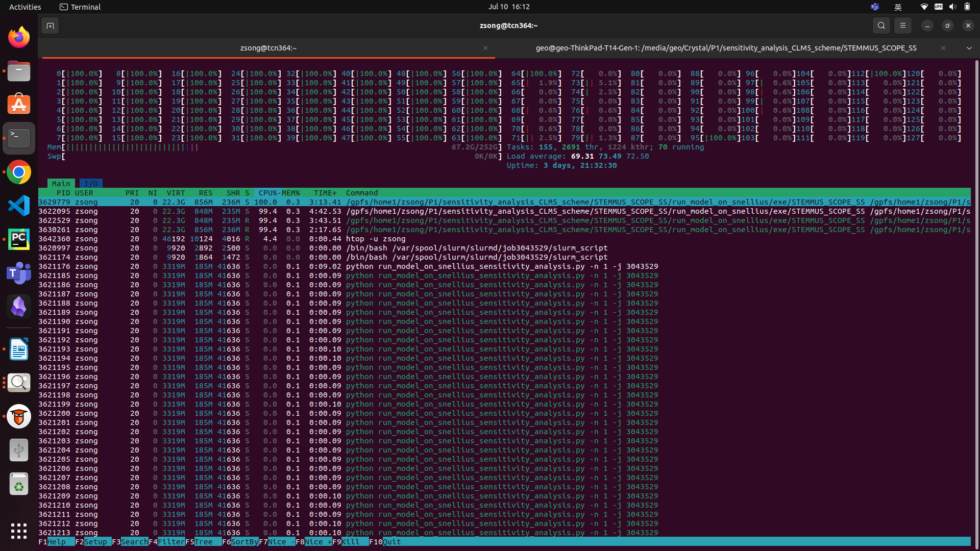The width and height of the screenshot is (980, 551).
Task: Switch input method via the 英 indicator
Action: (x=898, y=7)
